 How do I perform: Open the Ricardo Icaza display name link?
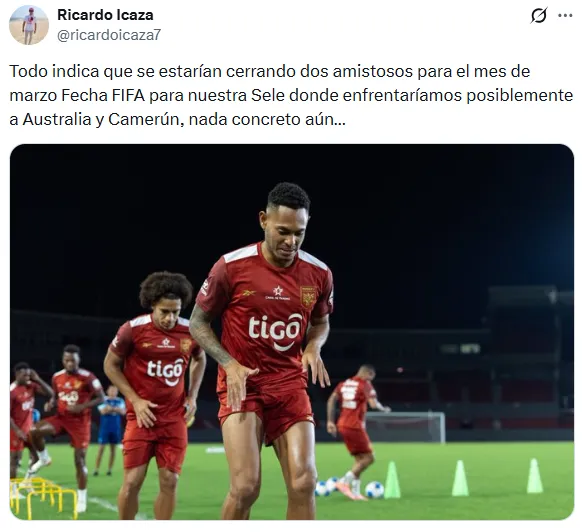pyautogui.click(x=105, y=15)
